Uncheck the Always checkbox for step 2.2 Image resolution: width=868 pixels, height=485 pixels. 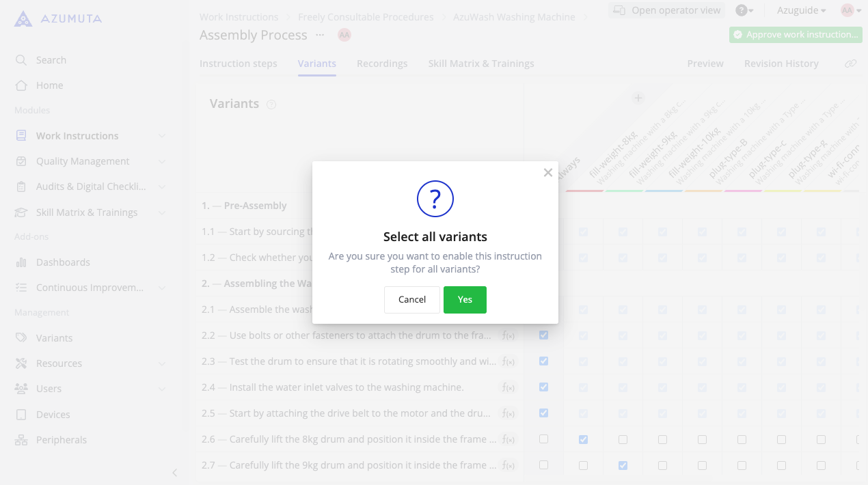(544, 335)
